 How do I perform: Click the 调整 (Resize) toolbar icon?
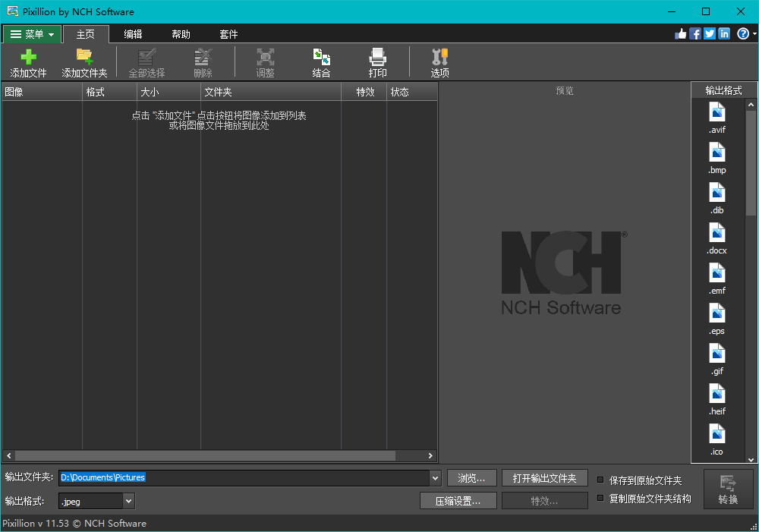coord(265,57)
